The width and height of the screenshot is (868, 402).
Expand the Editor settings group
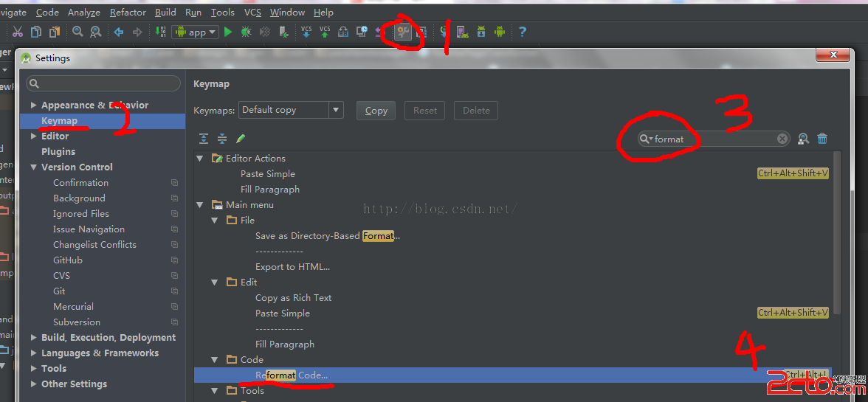[34, 136]
